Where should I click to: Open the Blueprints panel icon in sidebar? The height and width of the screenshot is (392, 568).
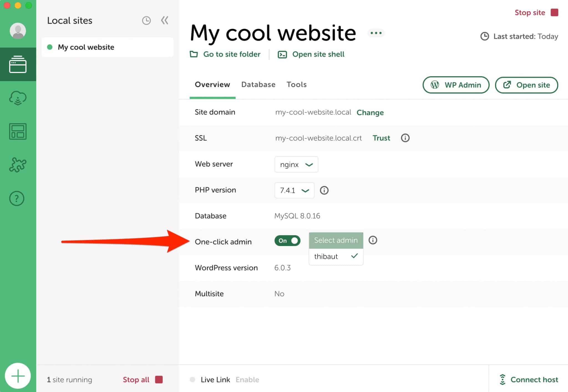(x=17, y=131)
